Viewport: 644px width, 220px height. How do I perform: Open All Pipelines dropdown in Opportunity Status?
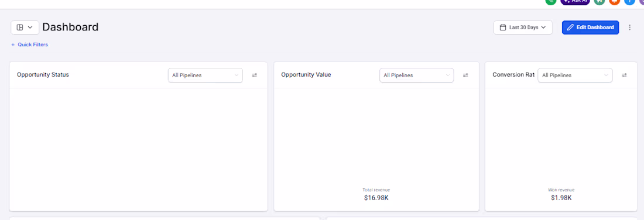coord(205,75)
